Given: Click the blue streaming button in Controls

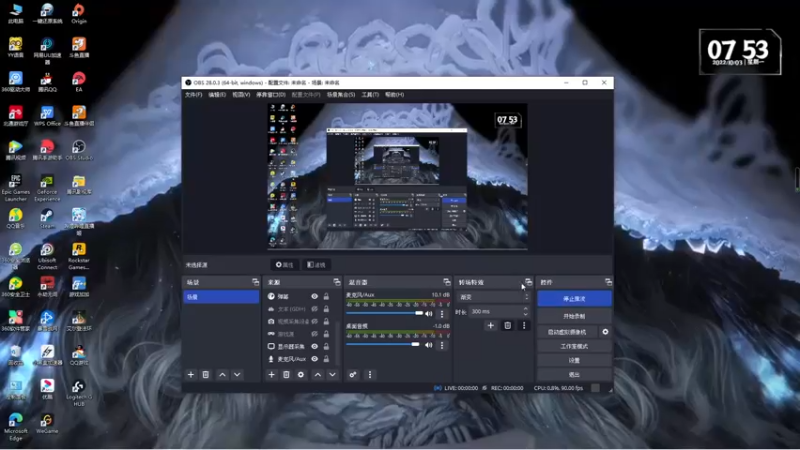Looking at the screenshot, I should (x=574, y=298).
